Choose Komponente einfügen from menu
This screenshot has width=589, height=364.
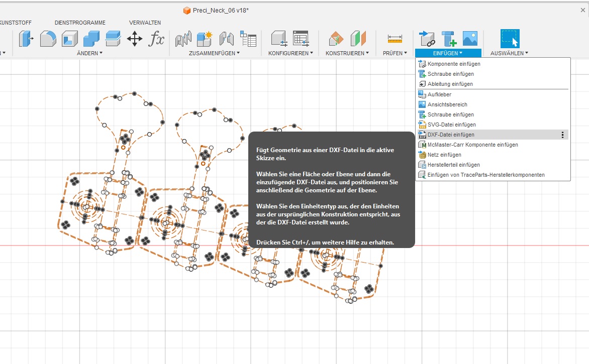(x=493, y=64)
